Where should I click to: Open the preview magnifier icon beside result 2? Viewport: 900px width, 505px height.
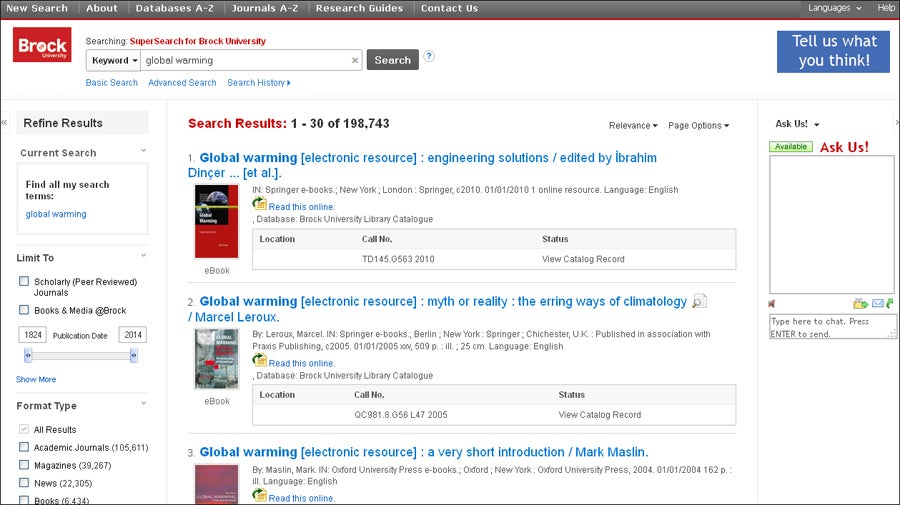pos(699,301)
